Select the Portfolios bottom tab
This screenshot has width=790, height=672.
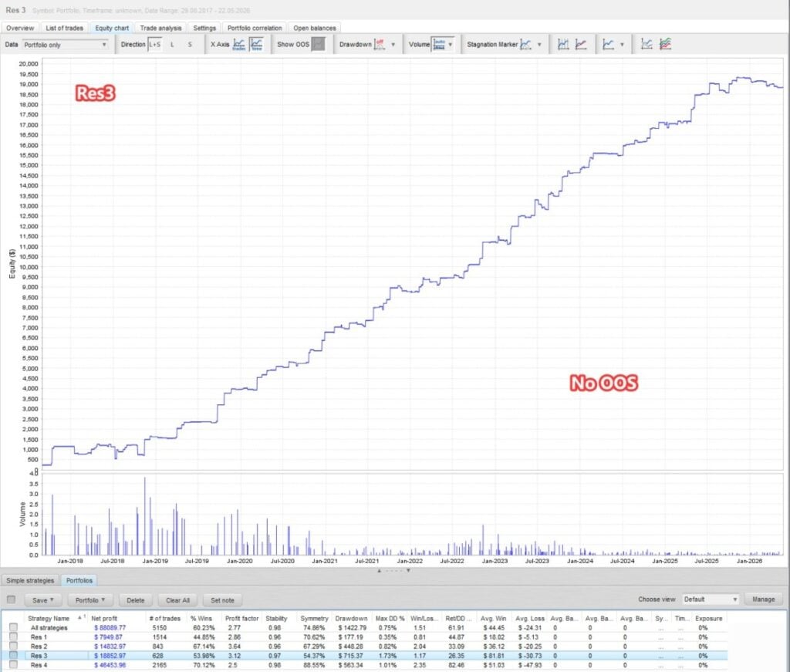coord(79,580)
